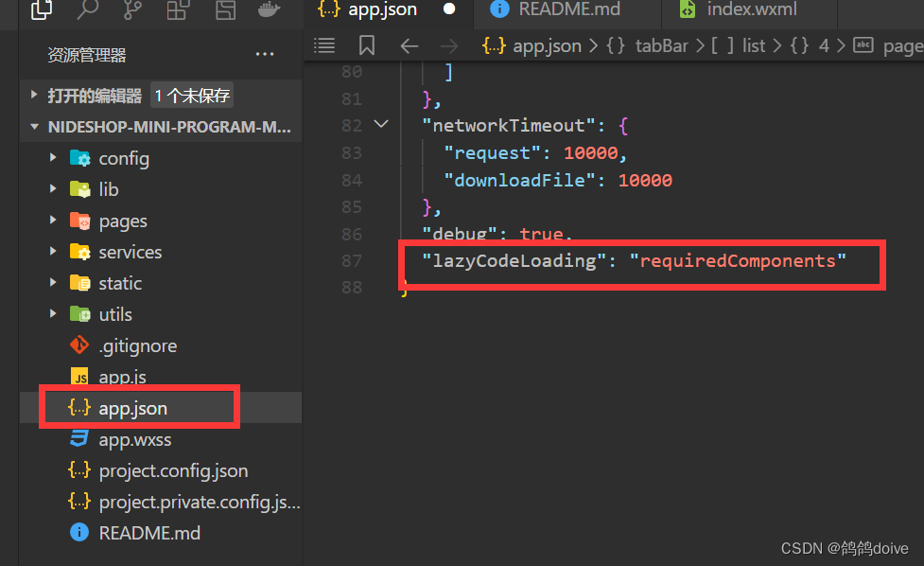This screenshot has width=924, height=566.
Task: Click the outline list icon above the editor
Action: coord(323,44)
